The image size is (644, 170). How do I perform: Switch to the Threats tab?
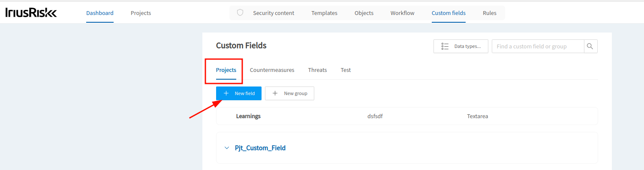317,70
